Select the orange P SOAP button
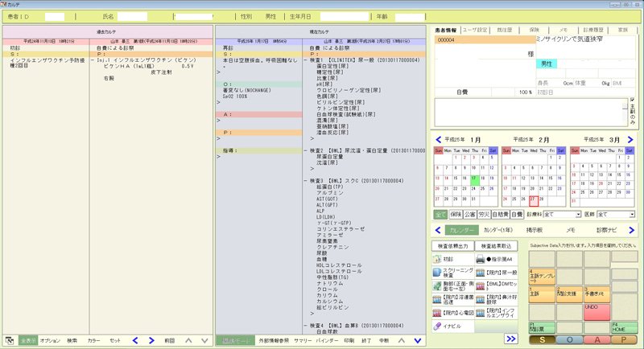The image size is (644, 349). [x=625, y=339]
